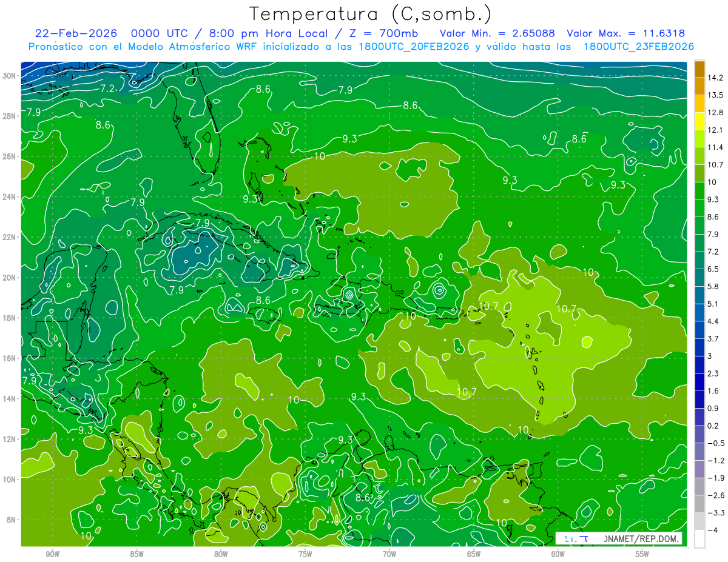
Task: Click the colorbar label '6.5'
Action: click(x=713, y=269)
